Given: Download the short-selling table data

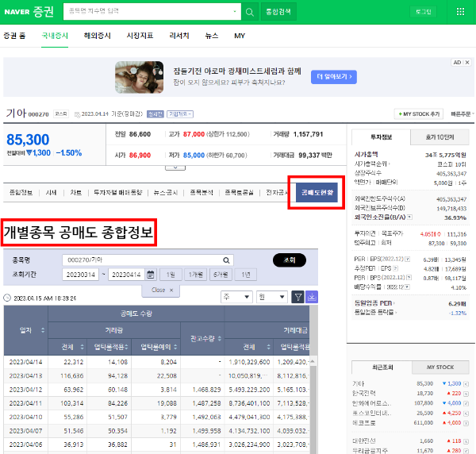Looking at the screenshot, I should click(312, 297).
